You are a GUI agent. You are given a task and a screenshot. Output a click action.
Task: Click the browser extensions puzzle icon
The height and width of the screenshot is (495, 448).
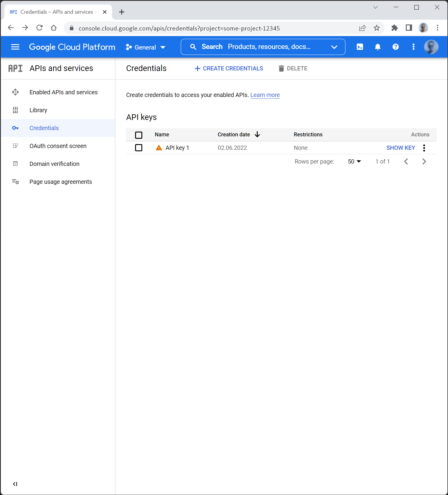(x=394, y=28)
